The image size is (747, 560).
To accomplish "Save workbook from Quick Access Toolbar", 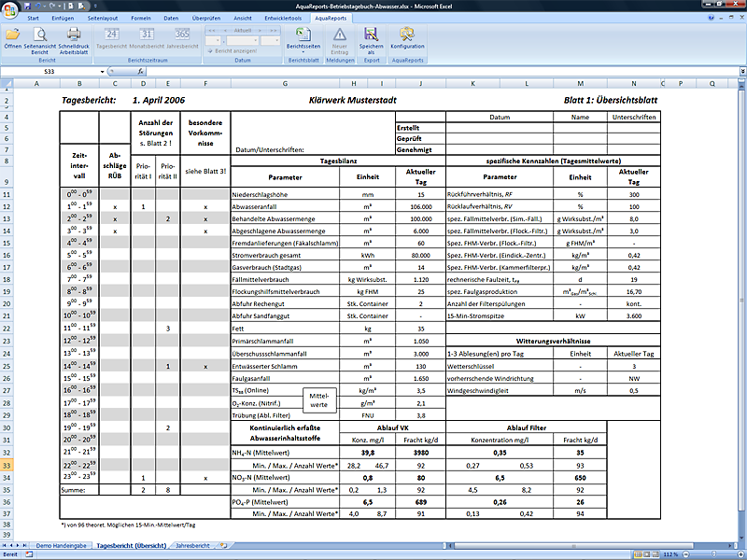I will [27, 7].
